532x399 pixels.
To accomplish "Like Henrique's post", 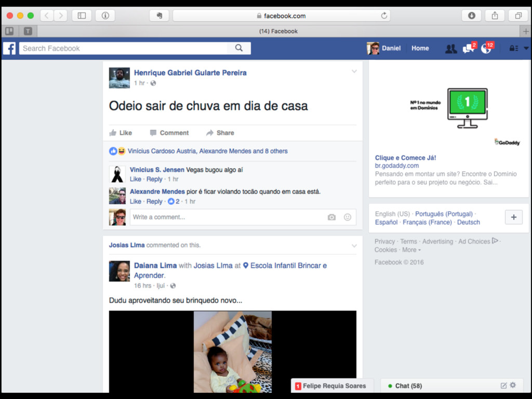I will pos(121,132).
